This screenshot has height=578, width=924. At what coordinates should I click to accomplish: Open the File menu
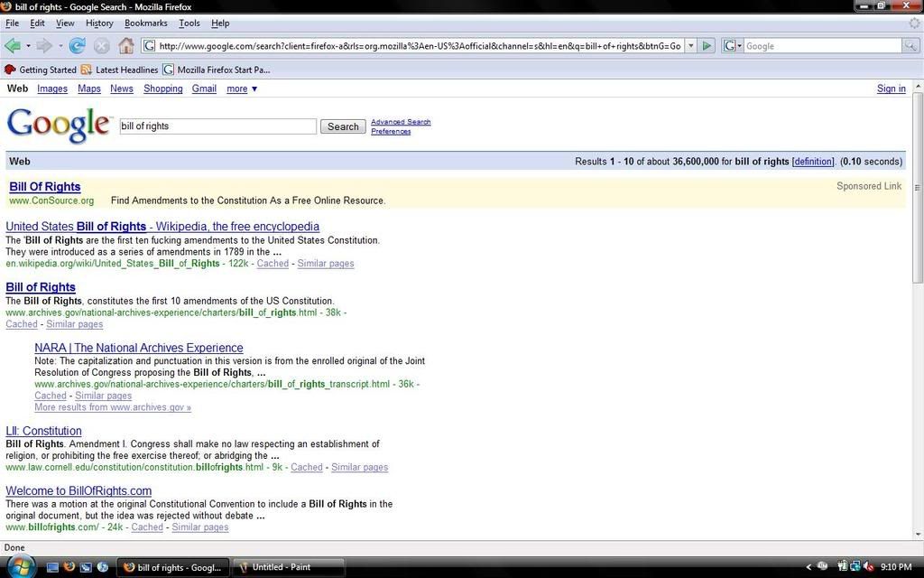12,23
